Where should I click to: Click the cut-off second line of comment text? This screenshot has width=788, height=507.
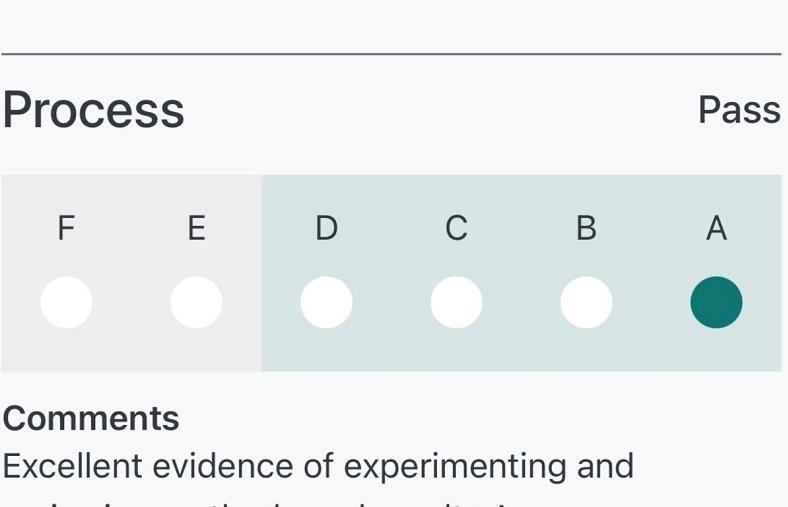pyautogui.click(x=300, y=502)
